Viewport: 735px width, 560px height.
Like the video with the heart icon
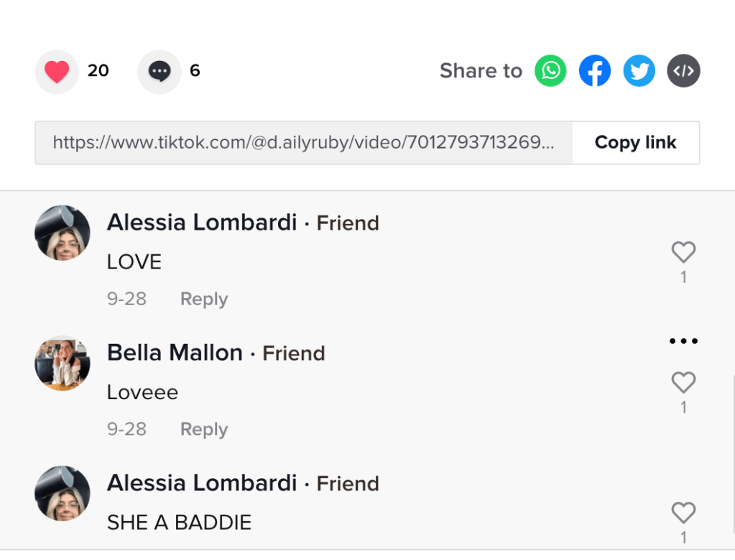point(57,72)
